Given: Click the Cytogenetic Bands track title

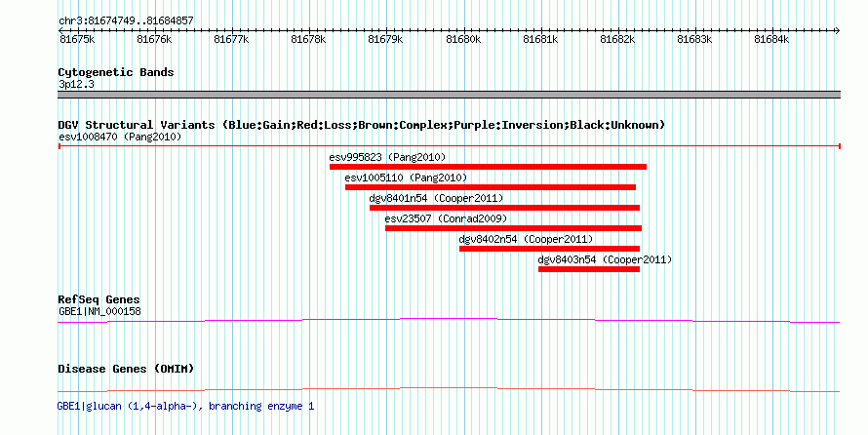Looking at the screenshot, I should click(116, 72).
